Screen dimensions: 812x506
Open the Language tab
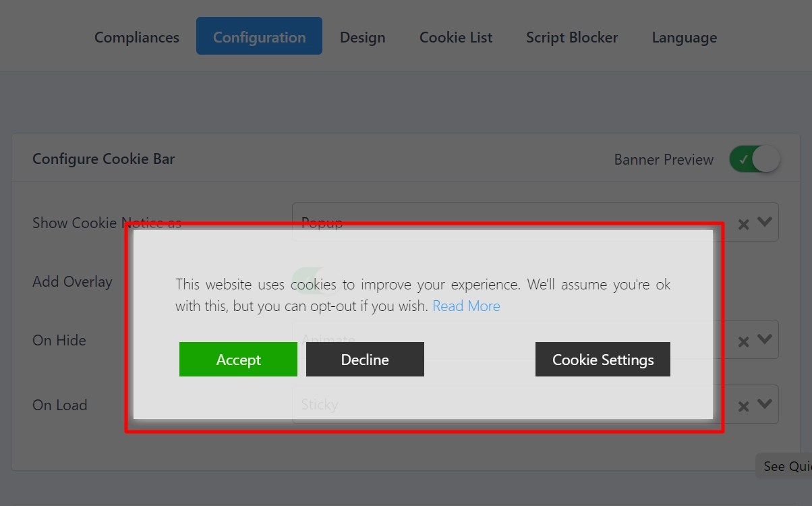coord(684,37)
